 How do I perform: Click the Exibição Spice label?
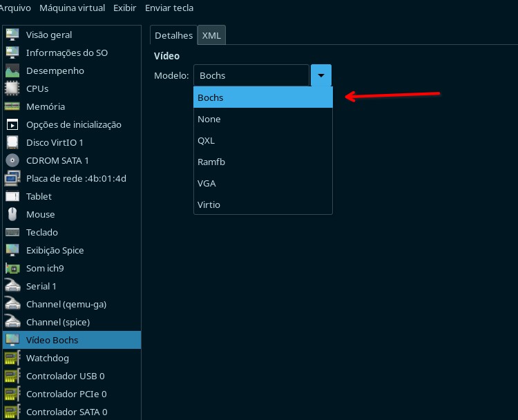tap(55, 250)
